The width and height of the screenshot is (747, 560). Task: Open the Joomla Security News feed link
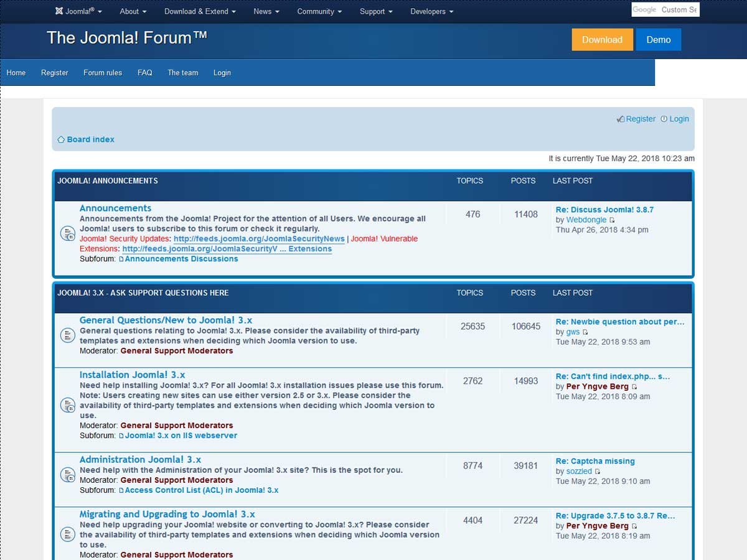tap(259, 239)
